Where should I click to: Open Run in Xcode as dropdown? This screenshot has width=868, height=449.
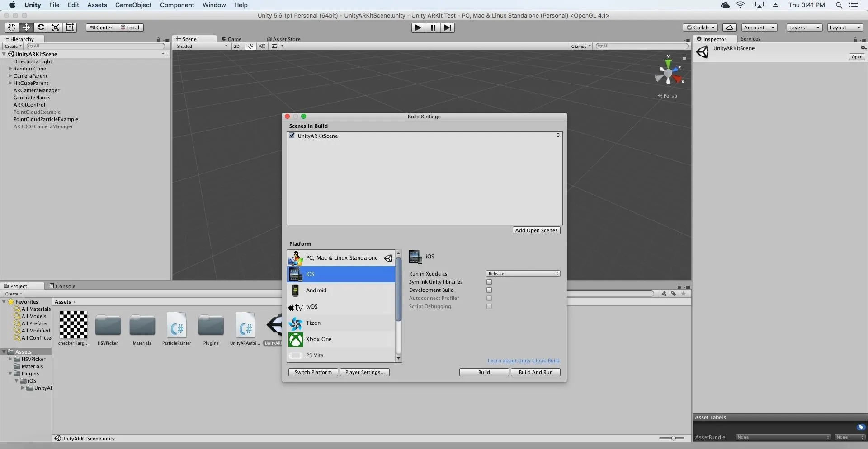pyautogui.click(x=523, y=274)
